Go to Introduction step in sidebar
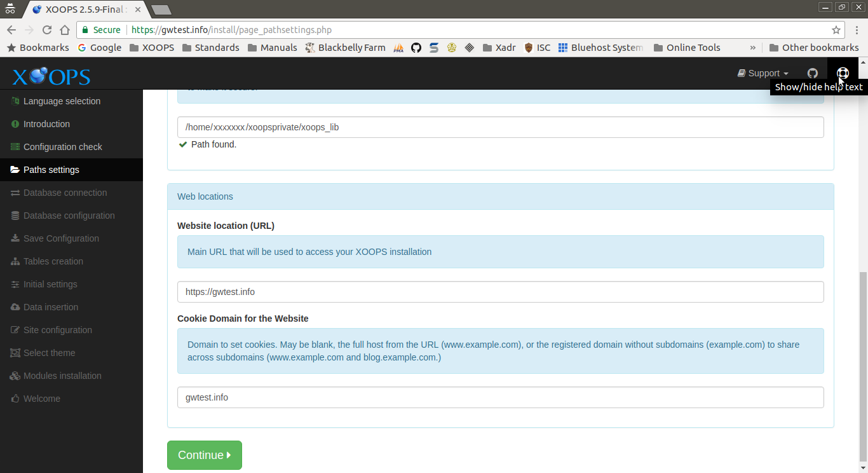 tap(46, 124)
